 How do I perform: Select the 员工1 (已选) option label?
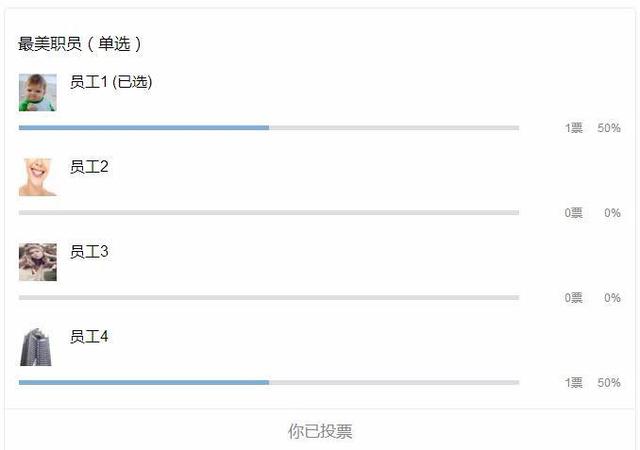[111, 82]
